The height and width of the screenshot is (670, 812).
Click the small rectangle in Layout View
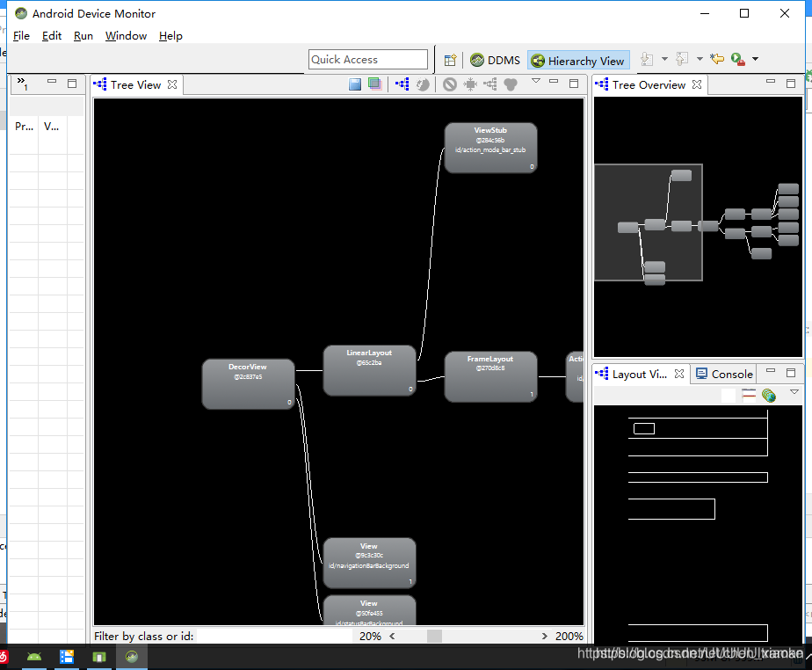643,428
